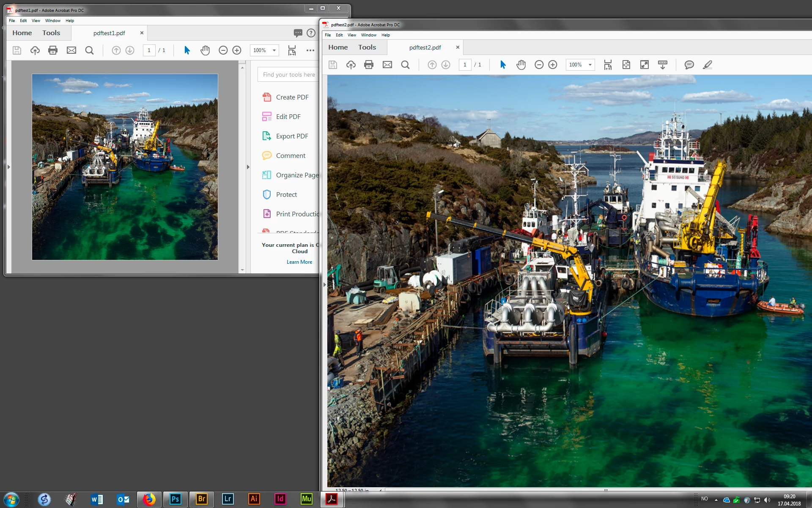Click the Print icon in pdftest2 toolbar
812x508 pixels.
coord(369,65)
